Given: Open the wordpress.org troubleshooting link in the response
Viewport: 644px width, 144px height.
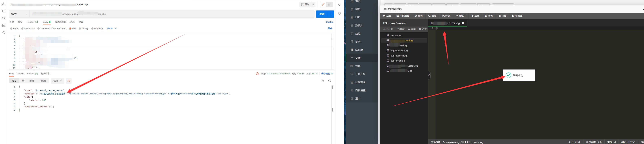Looking at the screenshot, I should tap(127, 94).
